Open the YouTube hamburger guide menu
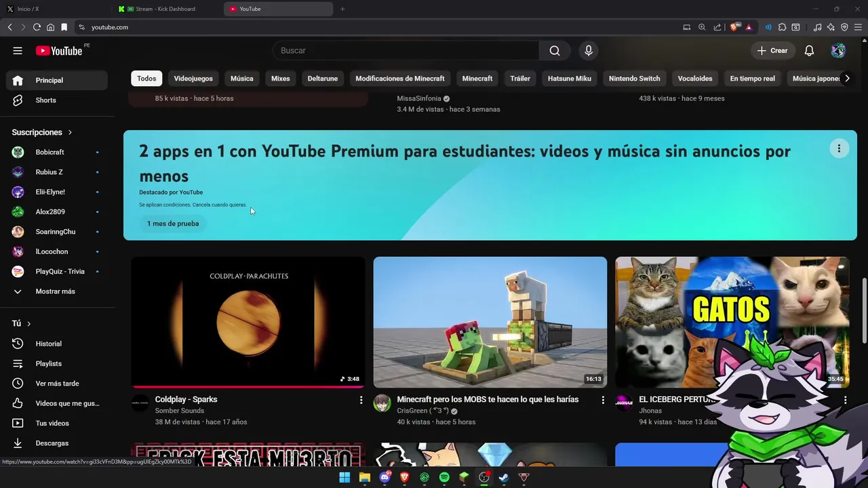 [18, 51]
